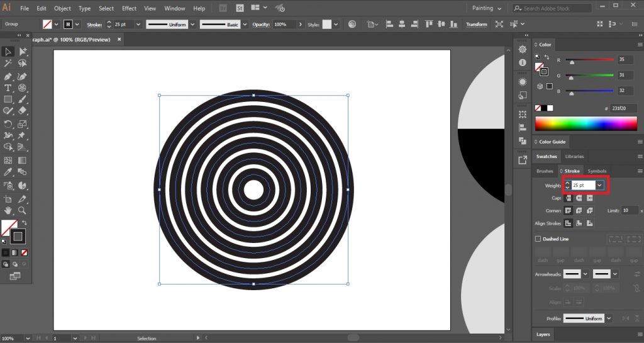Switch to the Brushes tab
This screenshot has width=644, height=343.
(x=545, y=171)
